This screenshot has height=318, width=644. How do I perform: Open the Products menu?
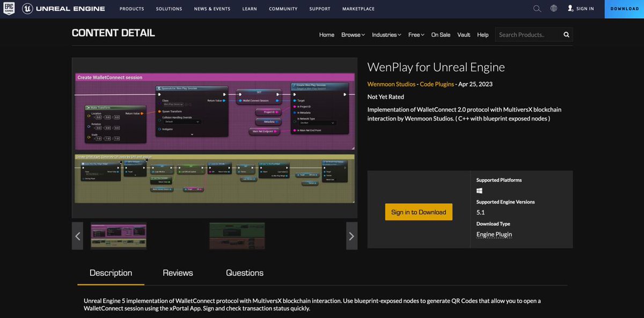click(x=131, y=9)
